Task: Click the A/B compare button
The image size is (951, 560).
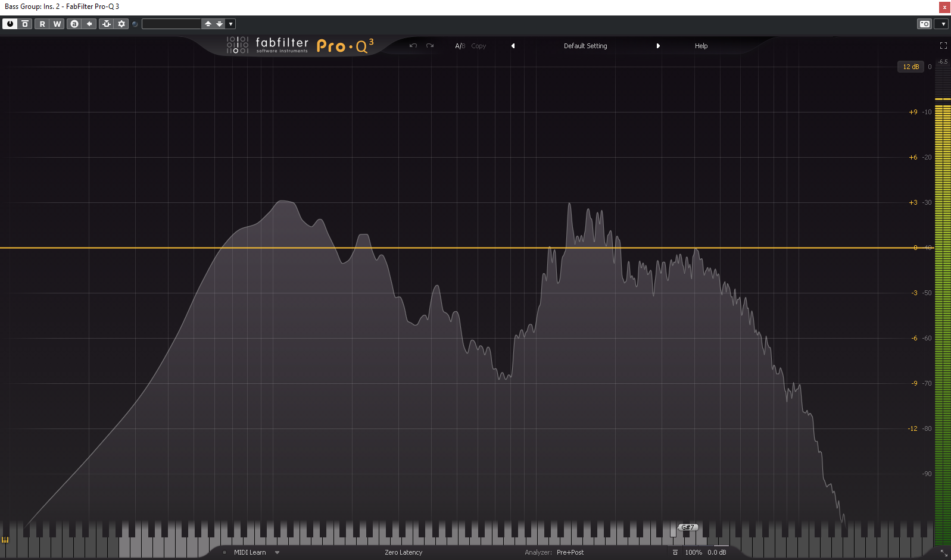Action: point(460,46)
